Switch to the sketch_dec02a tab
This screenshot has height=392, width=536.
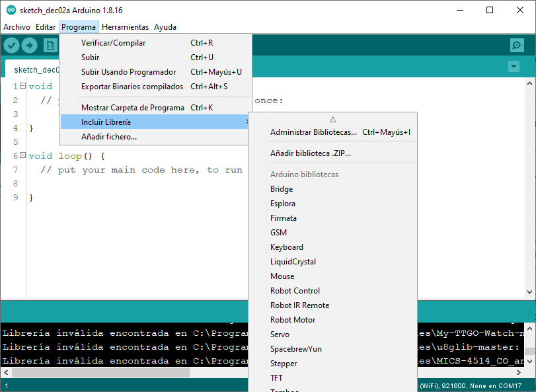pos(33,69)
